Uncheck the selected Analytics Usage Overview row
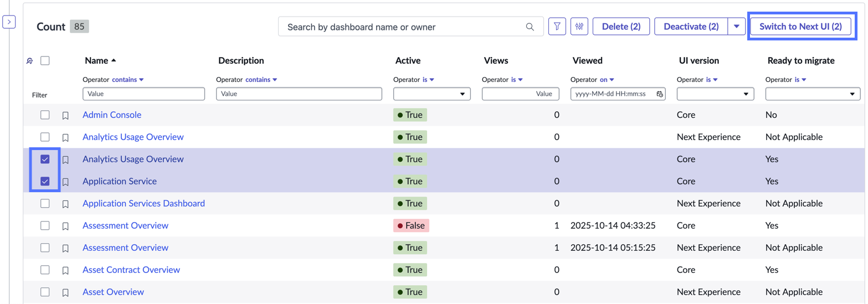868x304 pixels. (45, 159)
